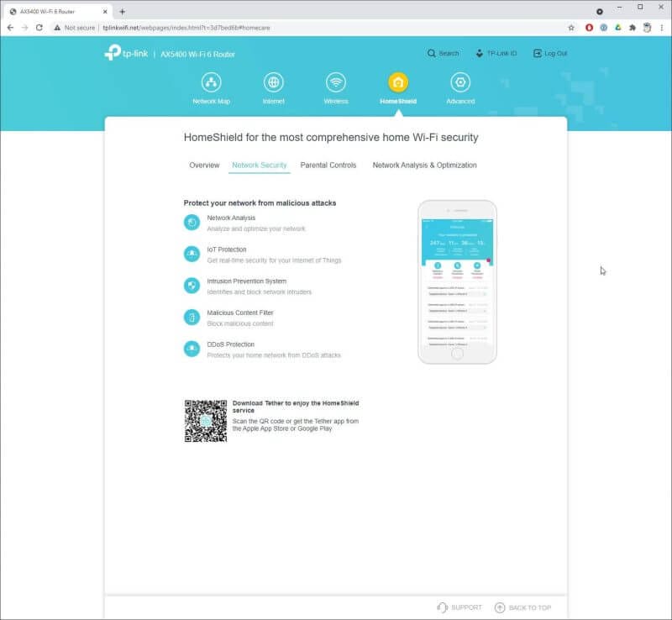Click the Support link in footer
The height and width of the screenshot is (620, 672).
pyautogui.click(x=459, y=607)
